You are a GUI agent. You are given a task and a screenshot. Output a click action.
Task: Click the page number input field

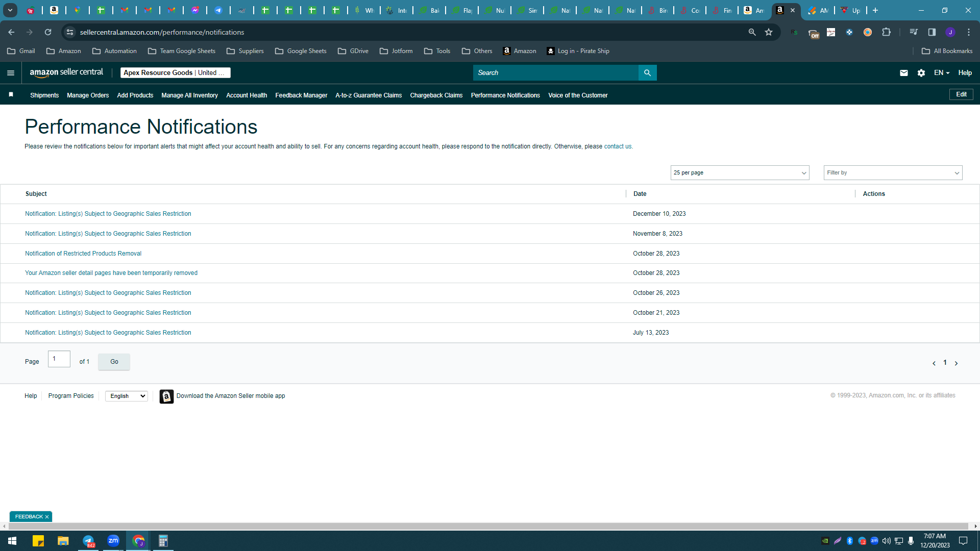(59, 359)
